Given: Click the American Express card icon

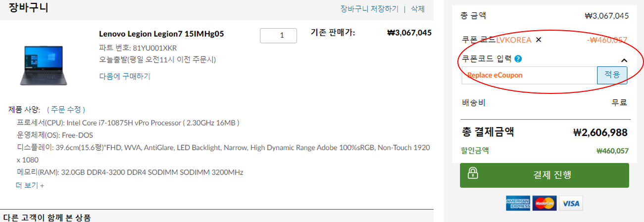Looking at the screenshot, I should point(518,203).
